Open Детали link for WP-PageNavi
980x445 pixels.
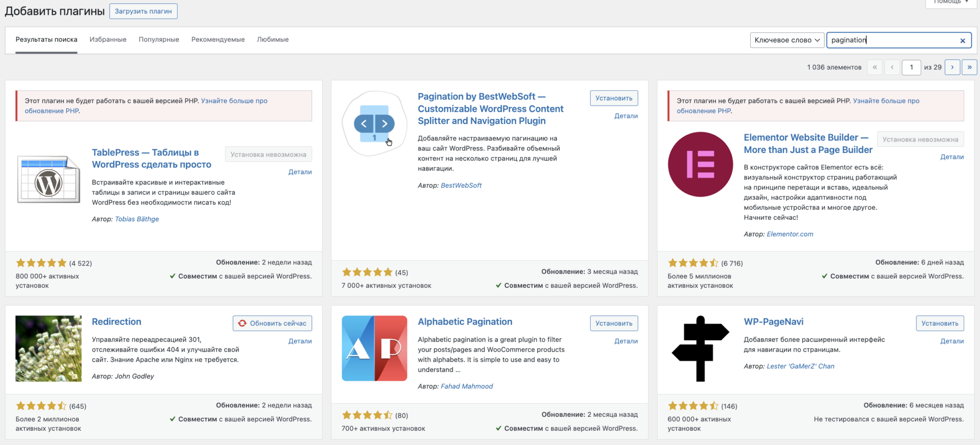(952, 341)
